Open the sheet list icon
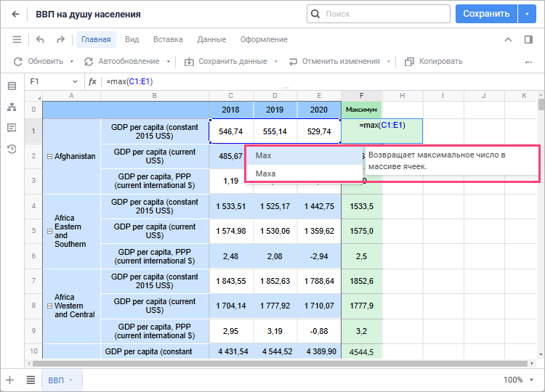Screen dimensions: 545x392 coord(31,380)
